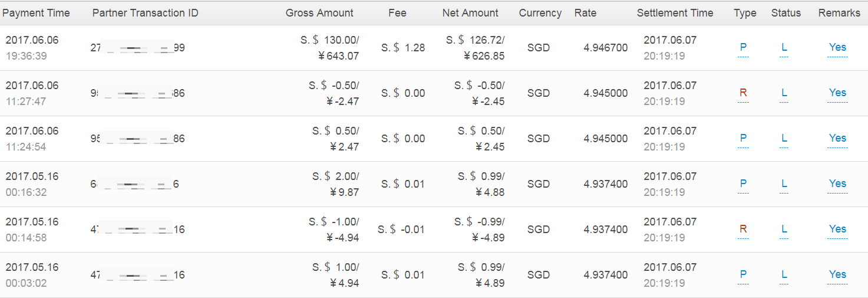Show the Yes remarks for the 00:03:02 payment
This screenshot has width=868, height=298.
[837, 274]
